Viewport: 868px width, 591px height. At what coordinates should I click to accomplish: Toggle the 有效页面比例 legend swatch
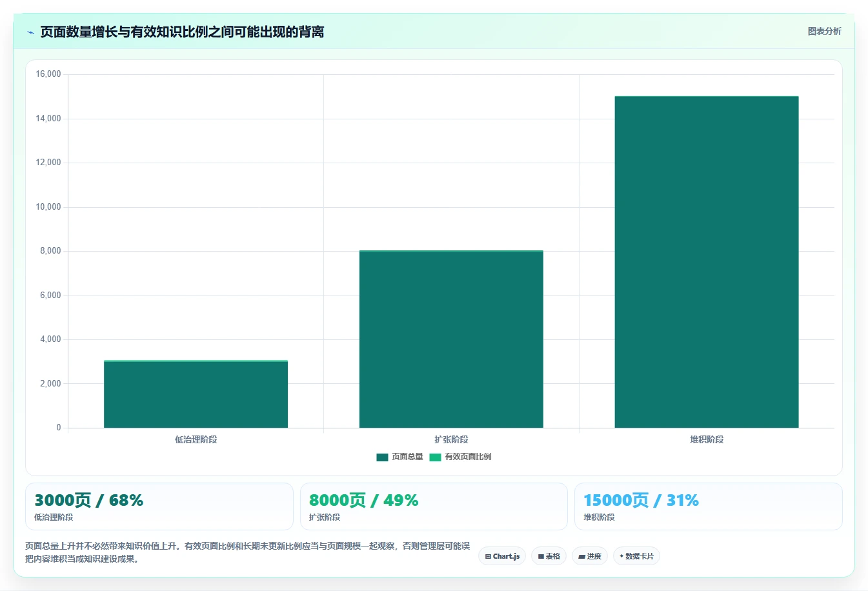click(435, 457)
